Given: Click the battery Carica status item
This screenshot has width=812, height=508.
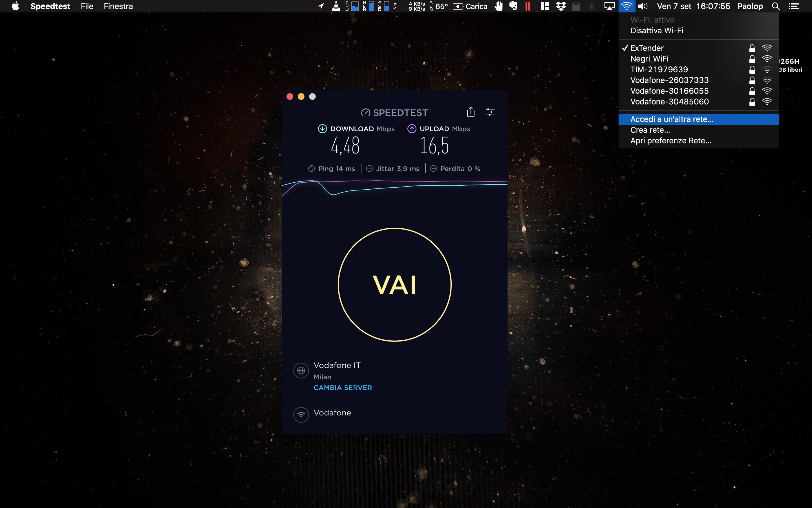Looking at the screenshot, I should [470, 6].
